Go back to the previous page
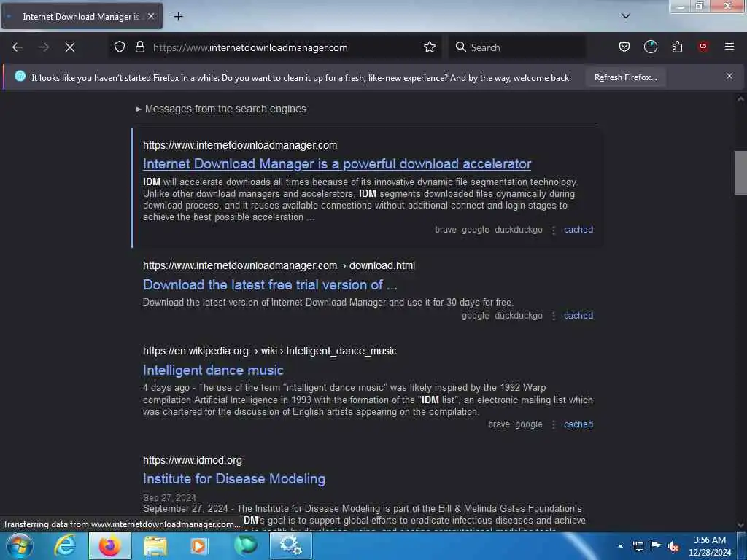 coord(18,47)
